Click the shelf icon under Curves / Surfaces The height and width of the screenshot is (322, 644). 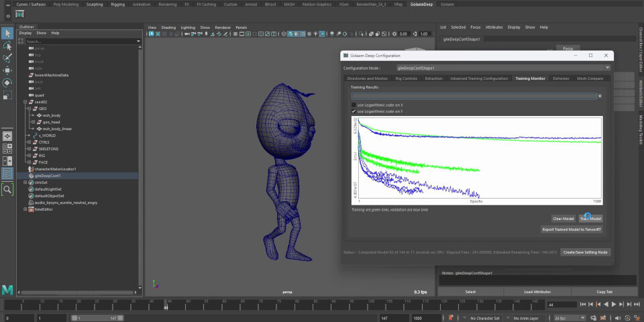pos(19,14)
